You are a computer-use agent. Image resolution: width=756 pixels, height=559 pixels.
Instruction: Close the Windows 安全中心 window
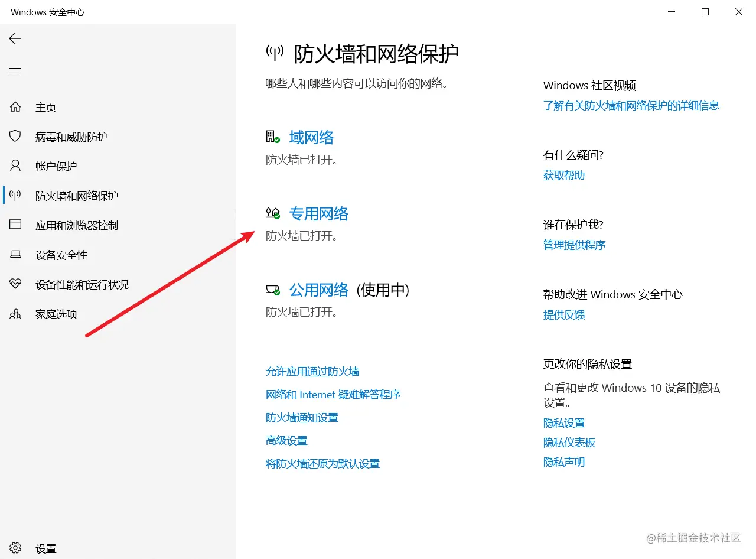(x=739, y=12)
